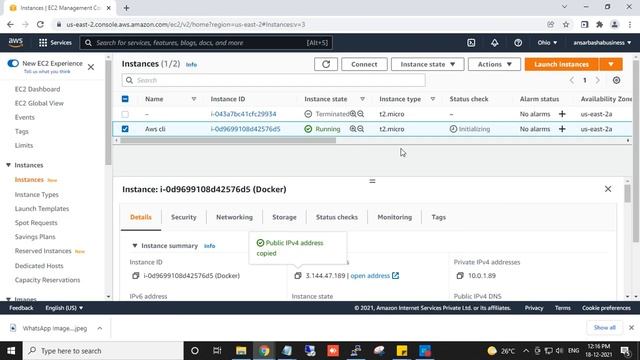Click the open address external link icon
Viewport: 640px width, 360px height.
(396, 276)
